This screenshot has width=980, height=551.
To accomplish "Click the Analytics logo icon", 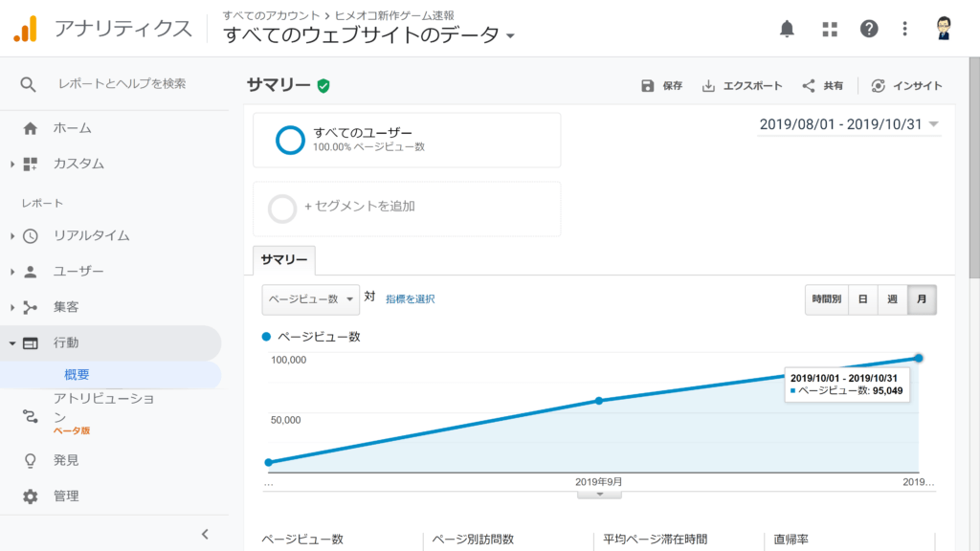I will 26,29.
